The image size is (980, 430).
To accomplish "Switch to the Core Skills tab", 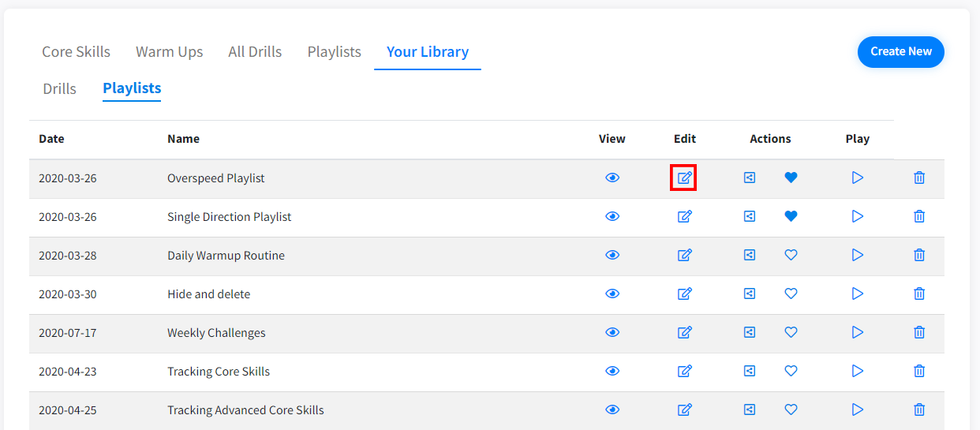I will tap(76, 52).
